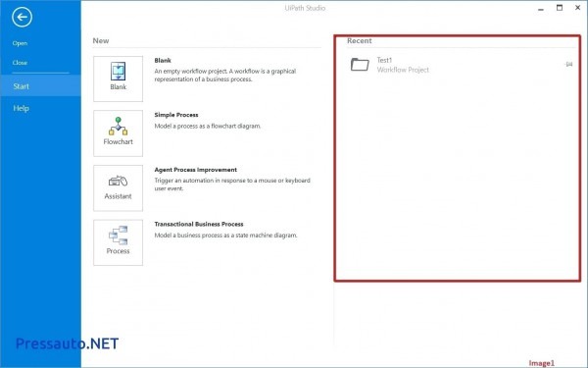
Task: Click the Simple Process heading
Action: point(176,115)
